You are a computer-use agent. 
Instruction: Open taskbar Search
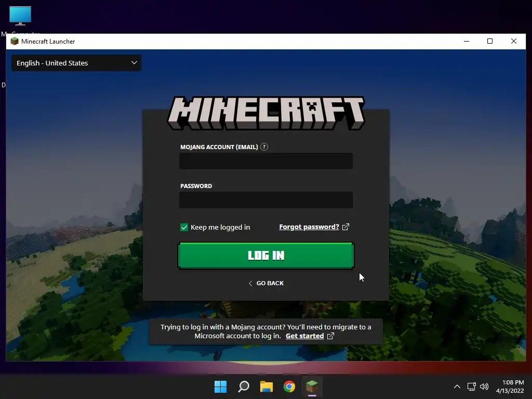point(244,387)
